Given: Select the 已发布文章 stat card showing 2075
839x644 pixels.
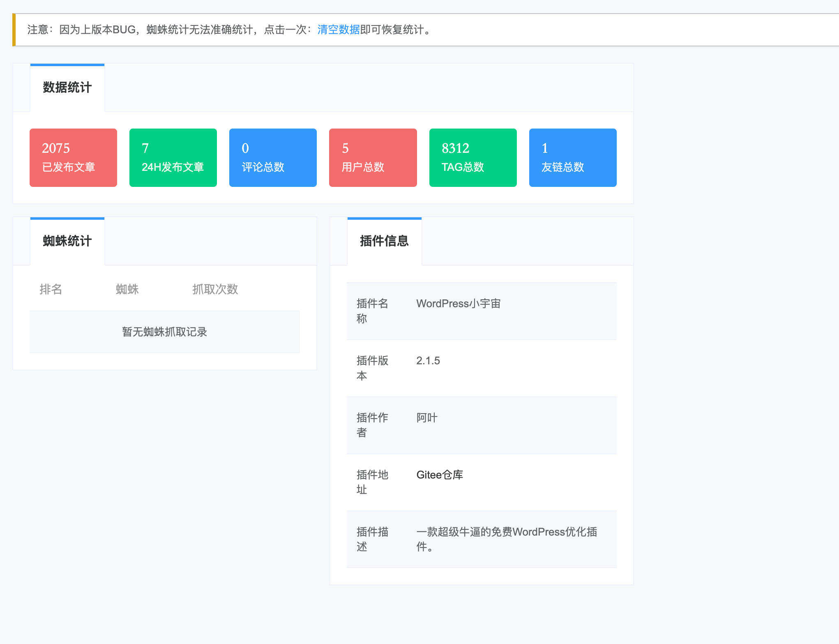Looking at the screenshot, I should [x=73, y=157].
